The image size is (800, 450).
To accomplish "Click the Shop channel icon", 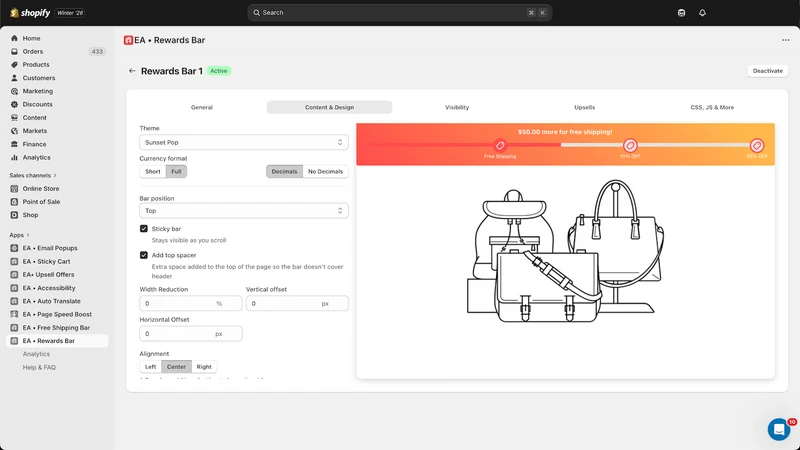I will click(x=14, y=215).
